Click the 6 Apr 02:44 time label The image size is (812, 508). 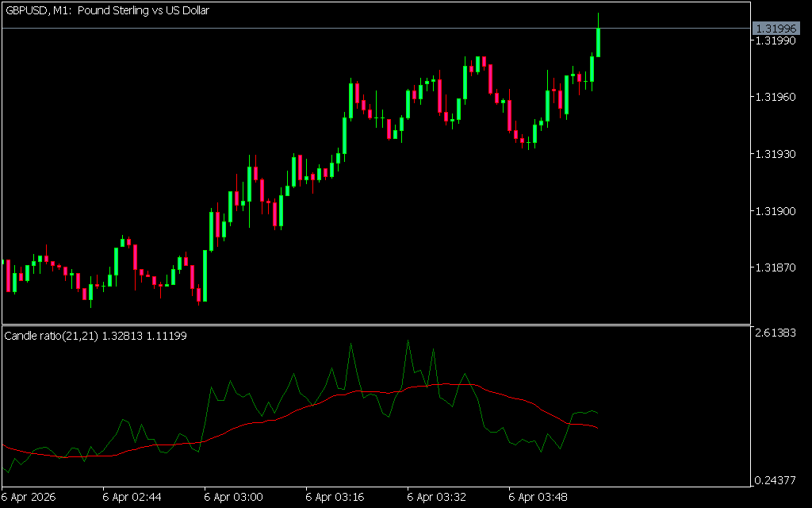[x=132, y=497]
